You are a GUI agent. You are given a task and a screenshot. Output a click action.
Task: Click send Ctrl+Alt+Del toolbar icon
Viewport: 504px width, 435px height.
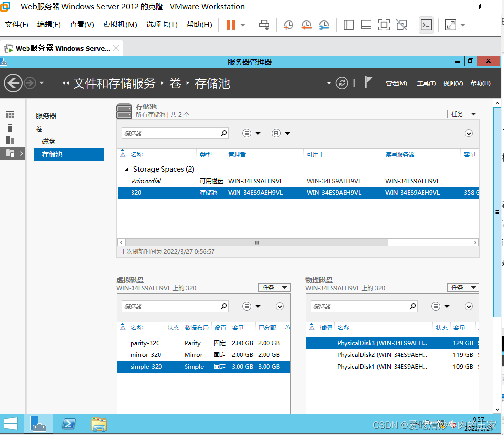tap(264, 25)
